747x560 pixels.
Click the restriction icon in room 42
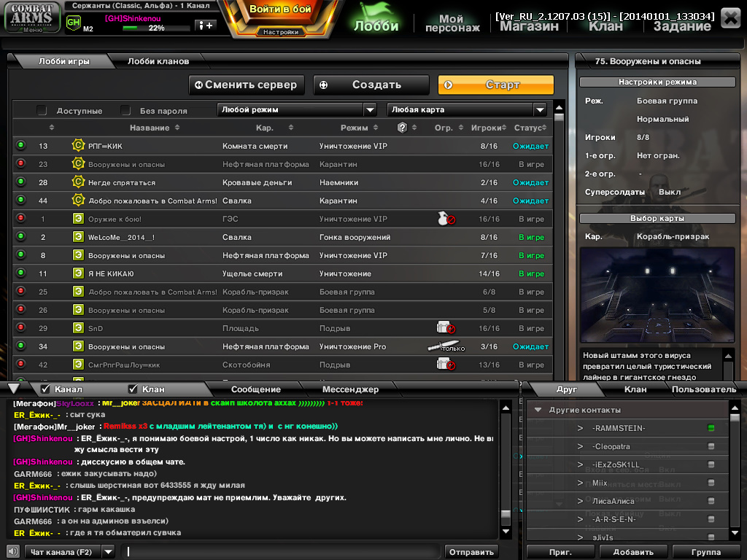[x=446, y=365]
